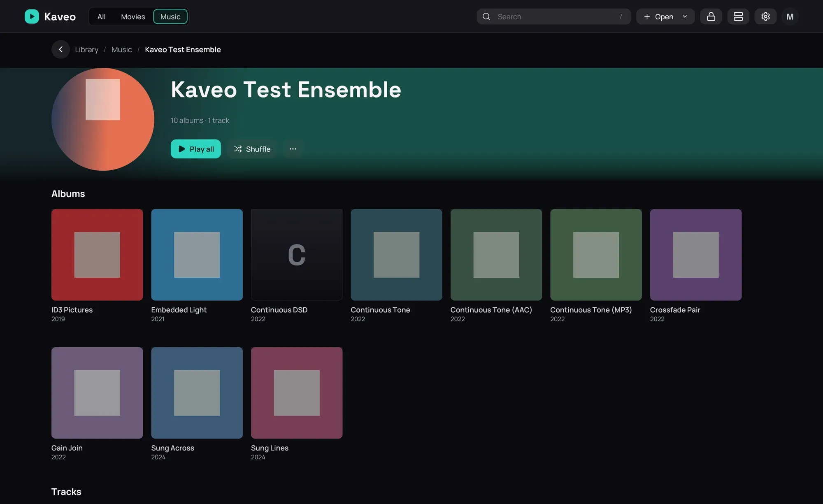Click the "10 albums · 1 track" text

[200, 120]
